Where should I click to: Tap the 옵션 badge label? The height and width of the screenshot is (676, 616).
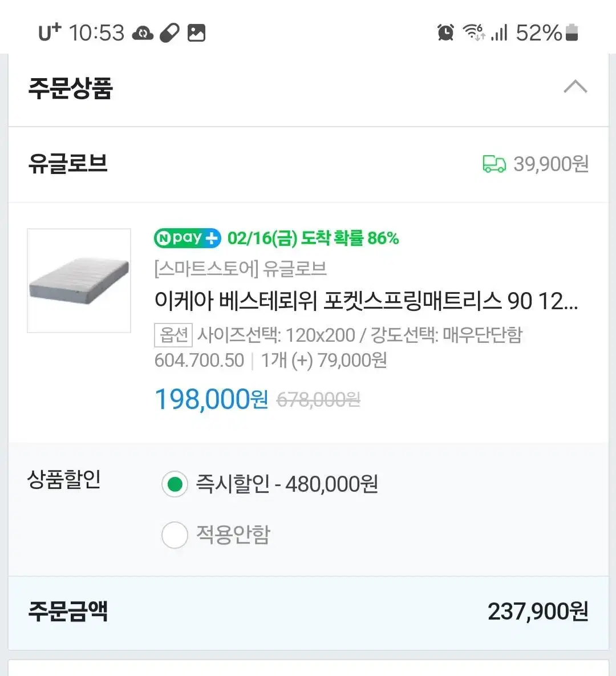point(173,335)
